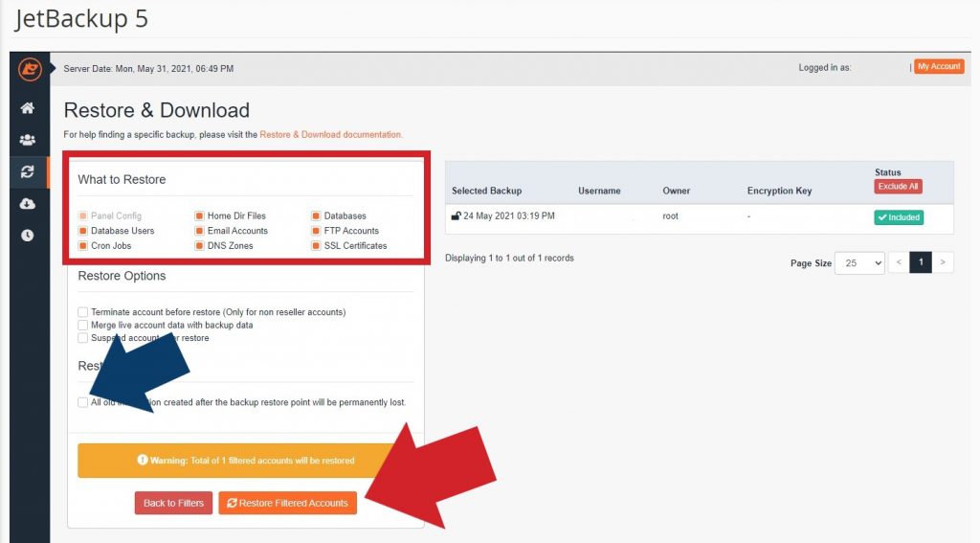Go to next page arrow
Image resolution: width=980 pixels, height=543 pixels.
tap(943, 262)
